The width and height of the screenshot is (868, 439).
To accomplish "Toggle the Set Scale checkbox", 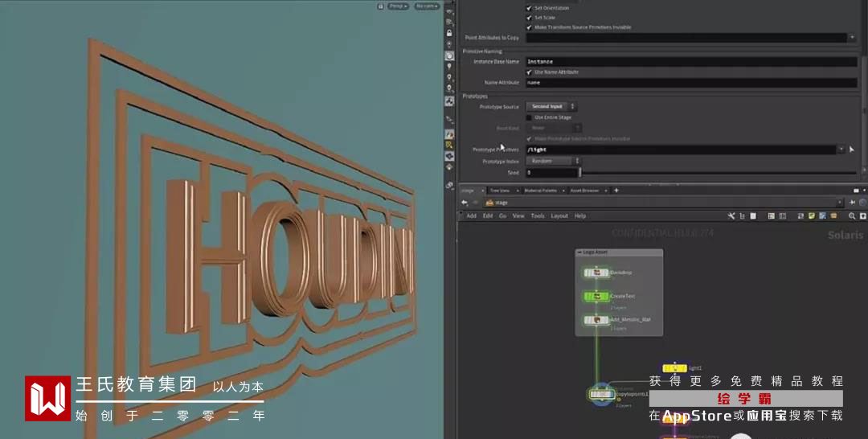I will point(529,18).
